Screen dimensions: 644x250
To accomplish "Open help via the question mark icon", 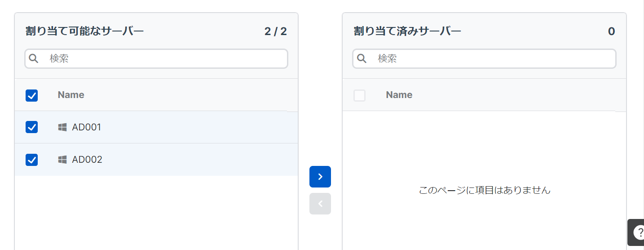I will [x=638, y=232].
